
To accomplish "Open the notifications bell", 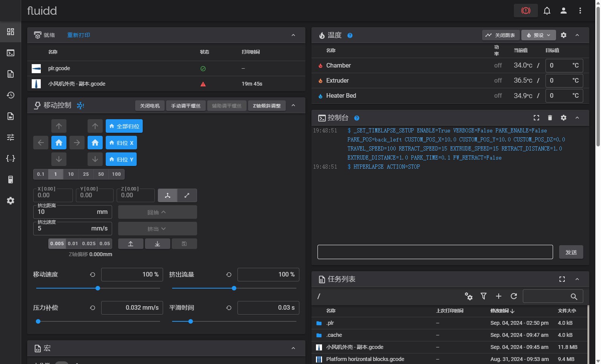I will 547,11.
